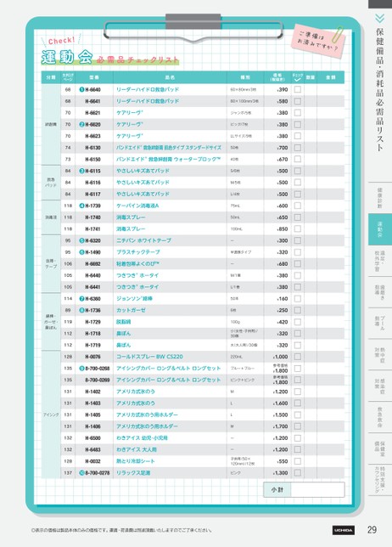Click product name ジョンソン綿棒
The height and width of the screenshot is (547, 392).
click(134, 299)
